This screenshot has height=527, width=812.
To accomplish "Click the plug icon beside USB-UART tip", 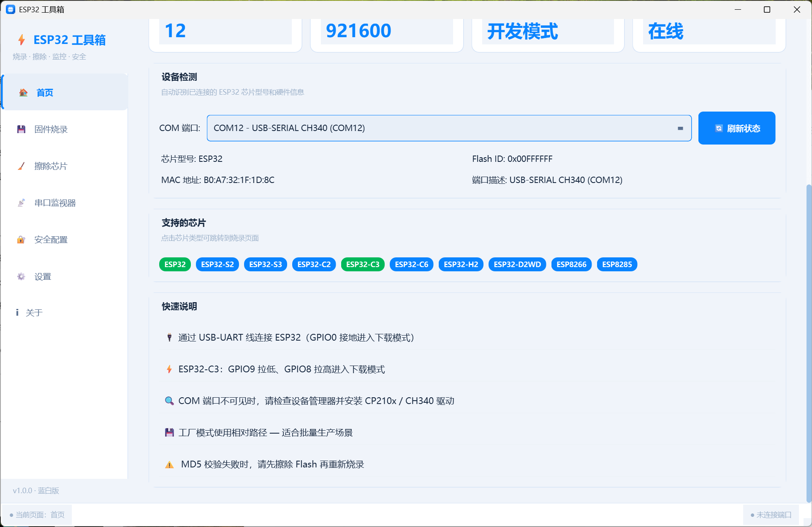I will pos(169,337).
